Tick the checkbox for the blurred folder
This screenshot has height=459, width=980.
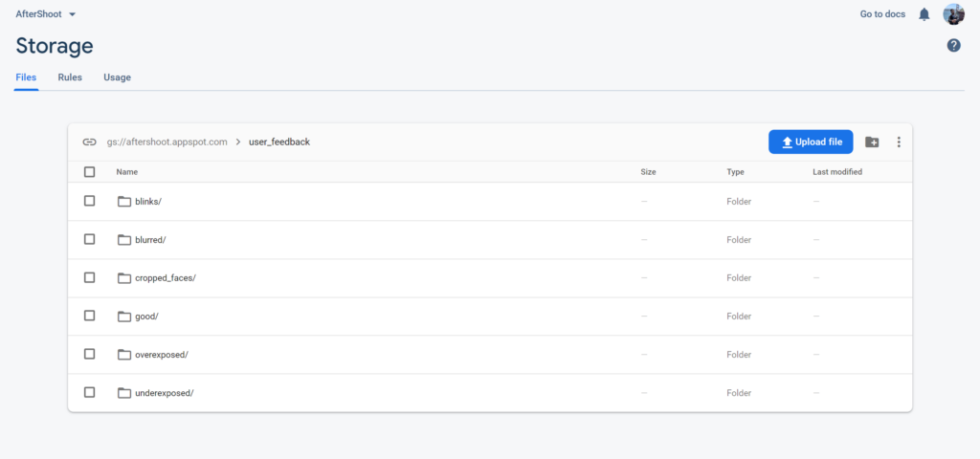[89, 239]
